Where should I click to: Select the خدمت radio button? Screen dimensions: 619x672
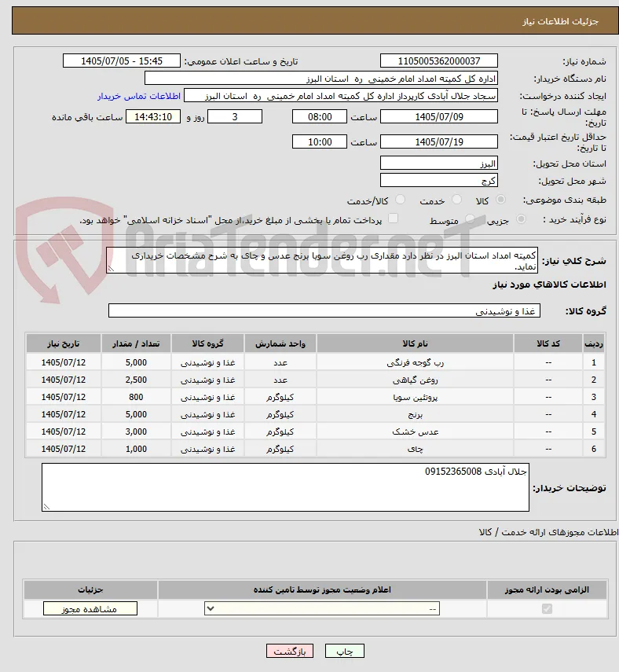pyautogui.click(x=456, y=200)
